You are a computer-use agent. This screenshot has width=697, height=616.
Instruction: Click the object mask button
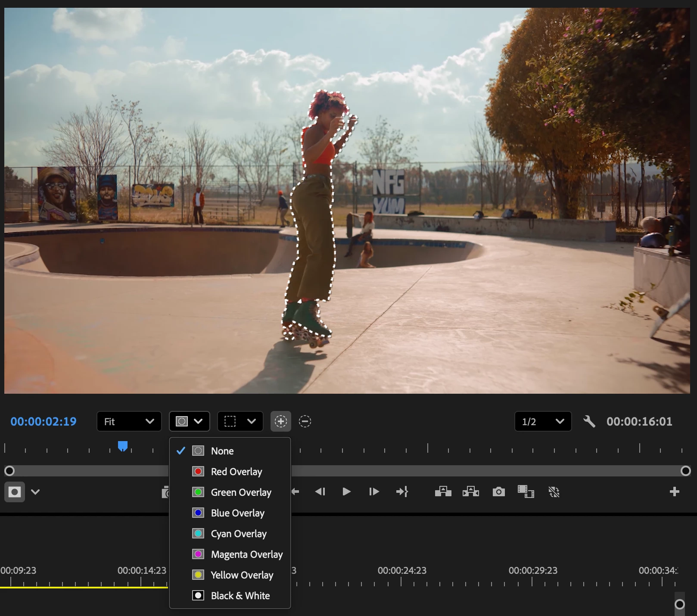[15, 492]
